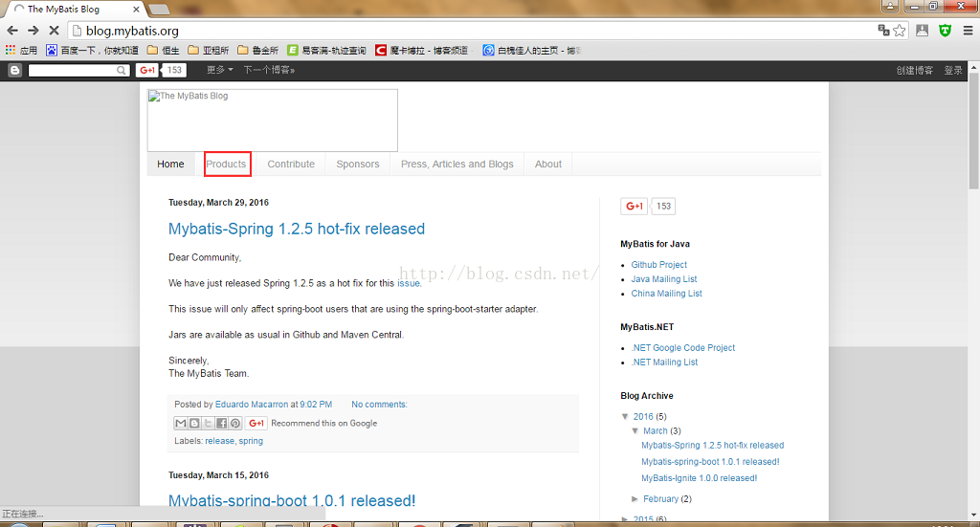Open the Contribute tab
980x527 pixels.
(291, 165)
